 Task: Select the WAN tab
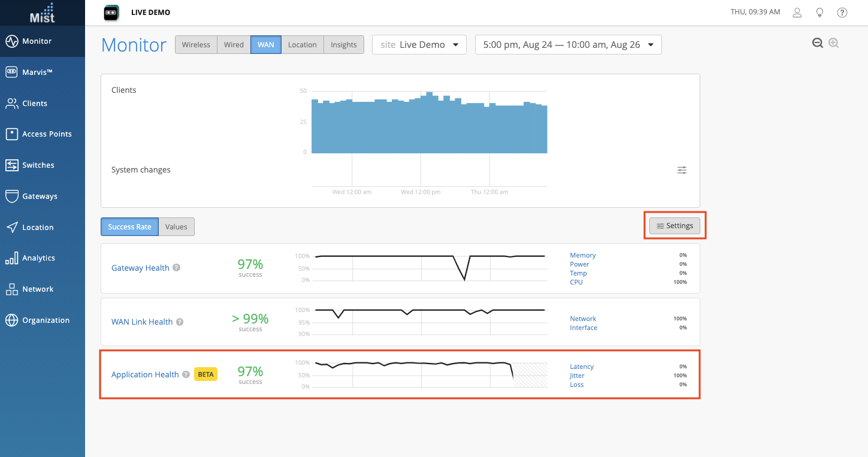tap(266, 45)
